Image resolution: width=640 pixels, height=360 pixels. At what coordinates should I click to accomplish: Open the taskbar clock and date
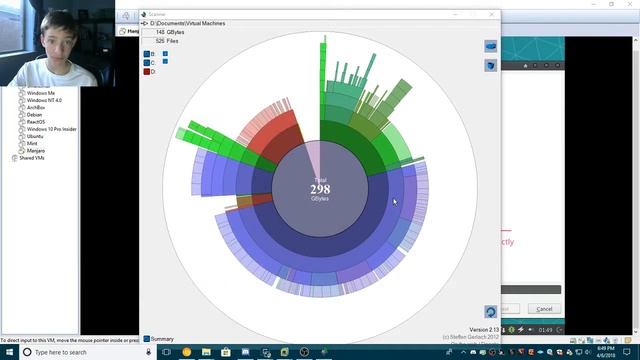click(x=606, y=352)
